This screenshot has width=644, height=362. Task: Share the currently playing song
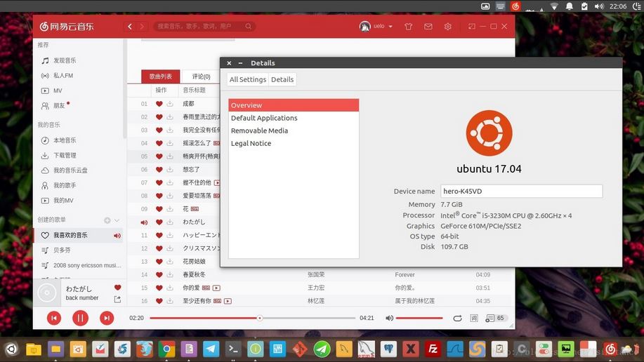(x=117, y=299)
